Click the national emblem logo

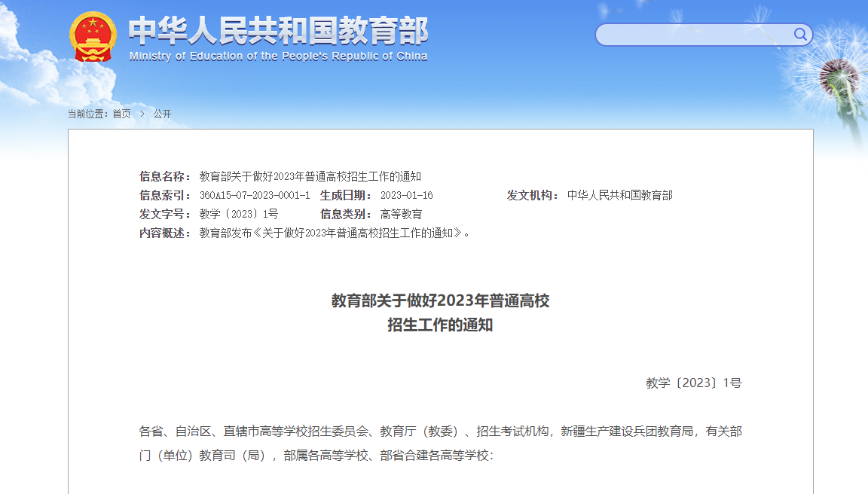click(93, 36)
